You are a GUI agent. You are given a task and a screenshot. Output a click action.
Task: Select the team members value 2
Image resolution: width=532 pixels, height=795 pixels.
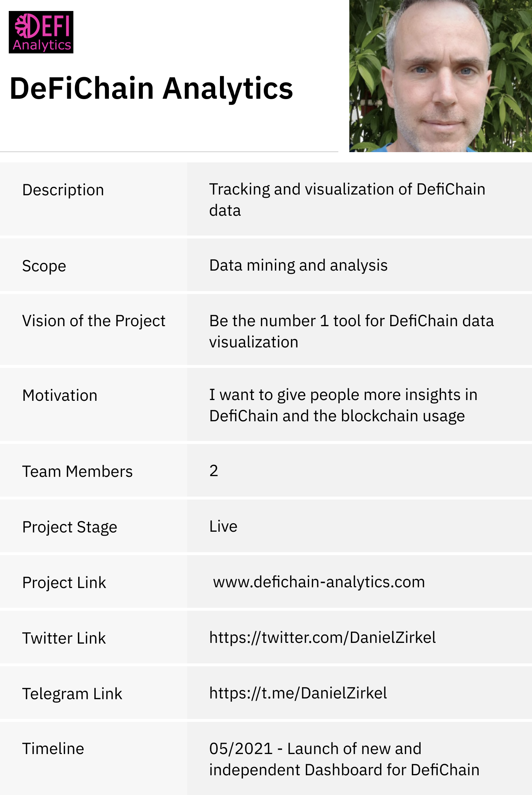214,471
